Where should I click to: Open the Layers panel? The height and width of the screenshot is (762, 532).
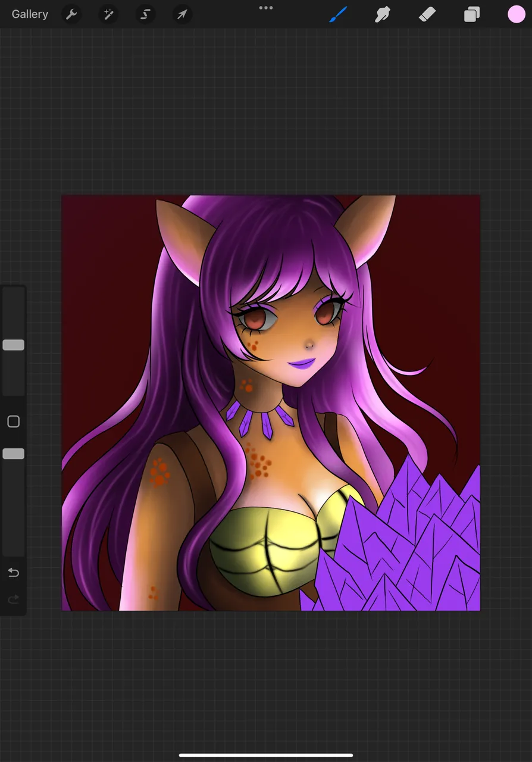472,14
